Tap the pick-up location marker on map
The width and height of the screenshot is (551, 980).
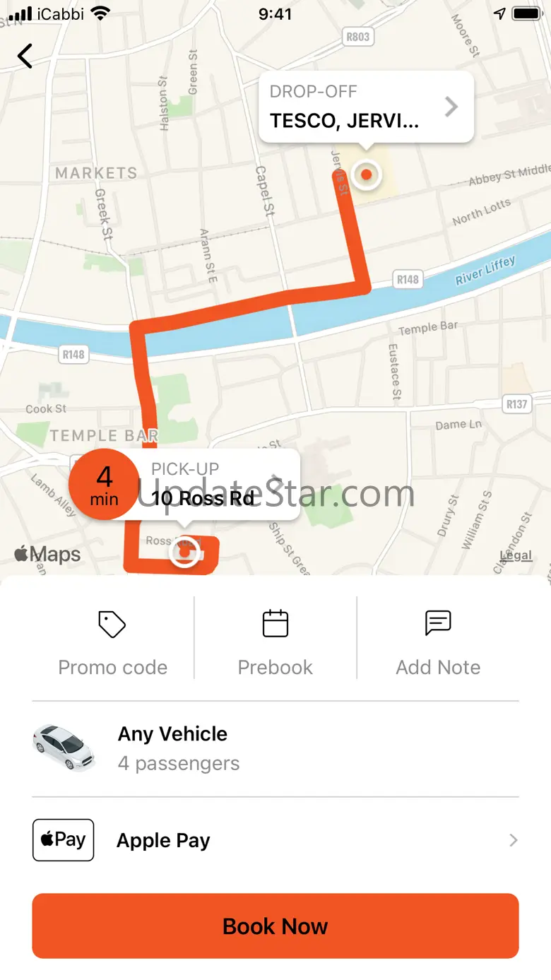tap(185, 551)
